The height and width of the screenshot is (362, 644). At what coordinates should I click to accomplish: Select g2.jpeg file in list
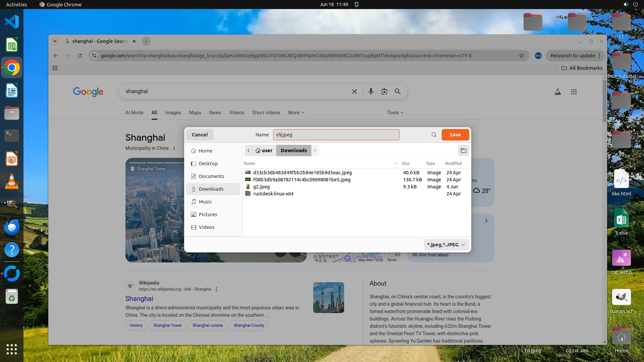[261, 187]
